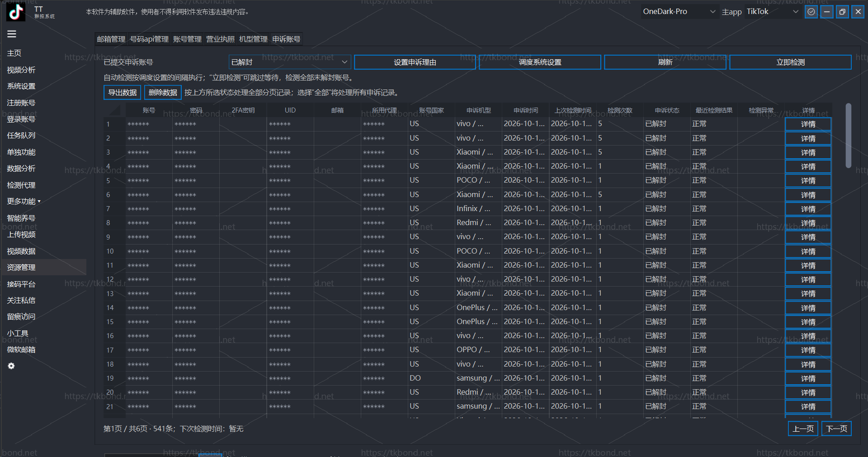Open the settings gear in sidebar
The height and width of the screenshot is (457, 868).
[x=11, y=366]
